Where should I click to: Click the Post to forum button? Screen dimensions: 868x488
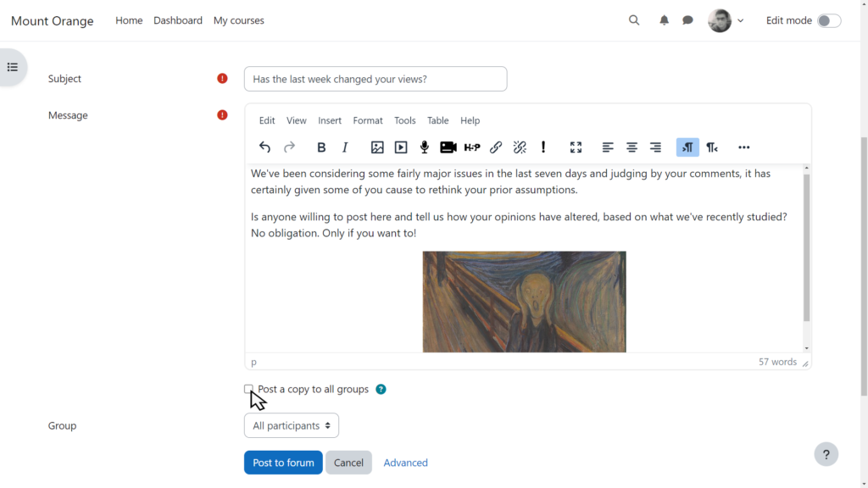point(283,463)
